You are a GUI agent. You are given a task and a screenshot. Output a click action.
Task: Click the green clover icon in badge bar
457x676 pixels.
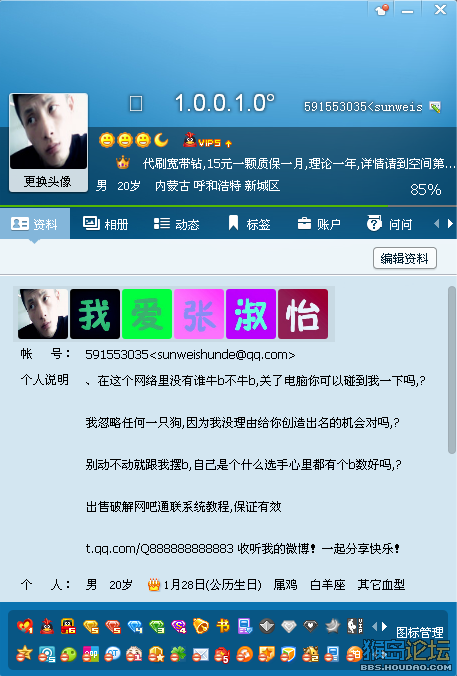[178, 654]
